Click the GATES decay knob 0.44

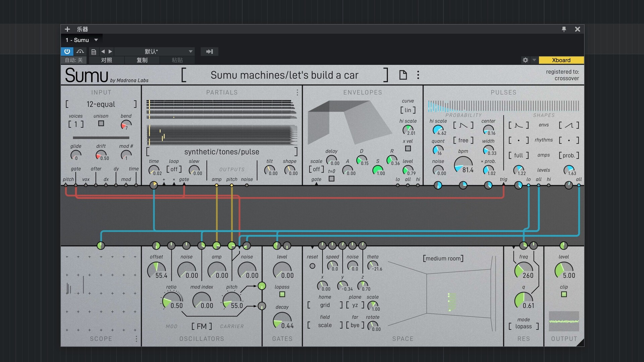click(x=282, y=320)
